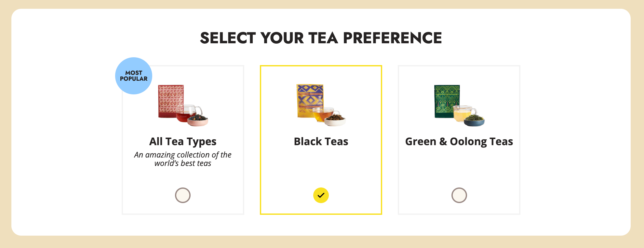The width and height of the screenshot is (644, 248).
Task: Click the Black Teas heading
Action: pyautogui.click(x=321, y=142)
